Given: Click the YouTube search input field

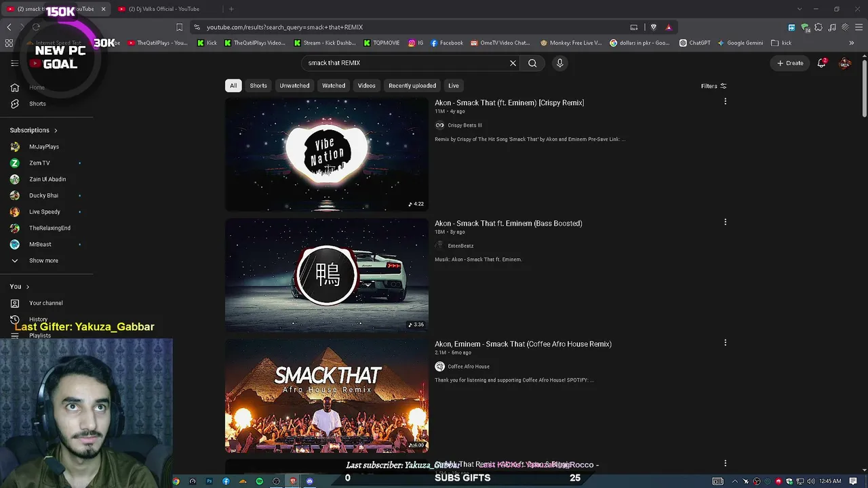Looking at the screenshot, I should 406,63.
